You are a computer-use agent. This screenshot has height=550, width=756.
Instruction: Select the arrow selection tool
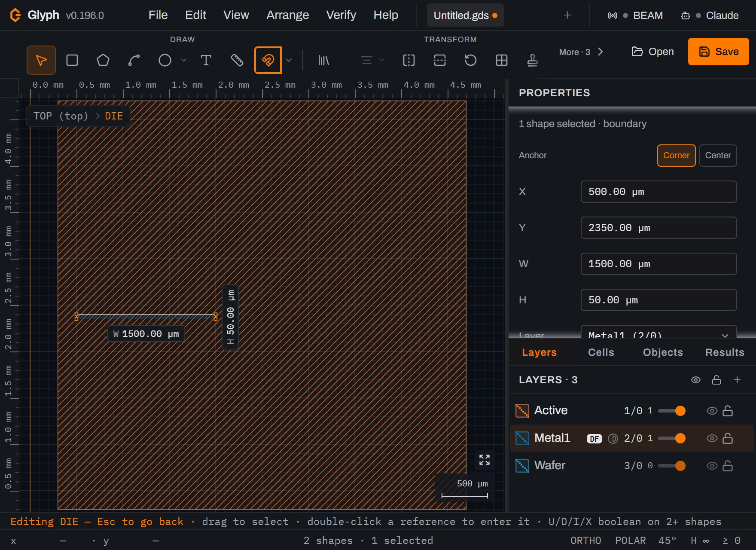41,60
